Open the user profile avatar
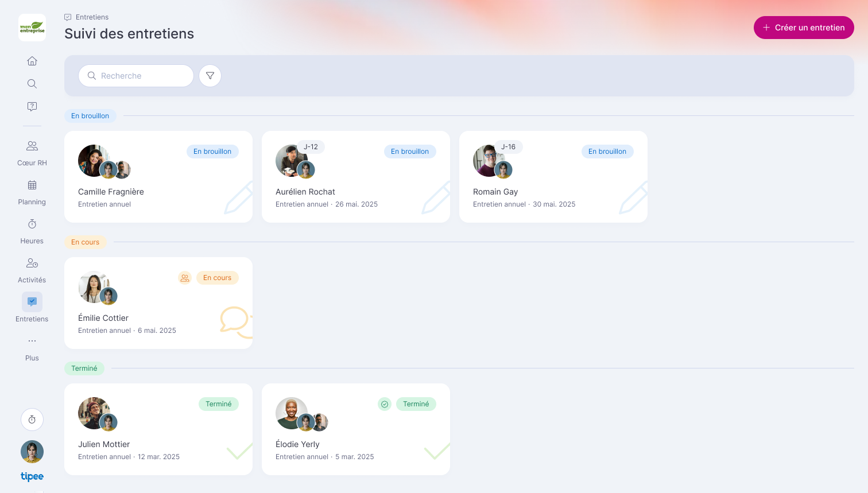Image resolution: width=868 pixels, height=493 pixels. (x=32, y=452)
